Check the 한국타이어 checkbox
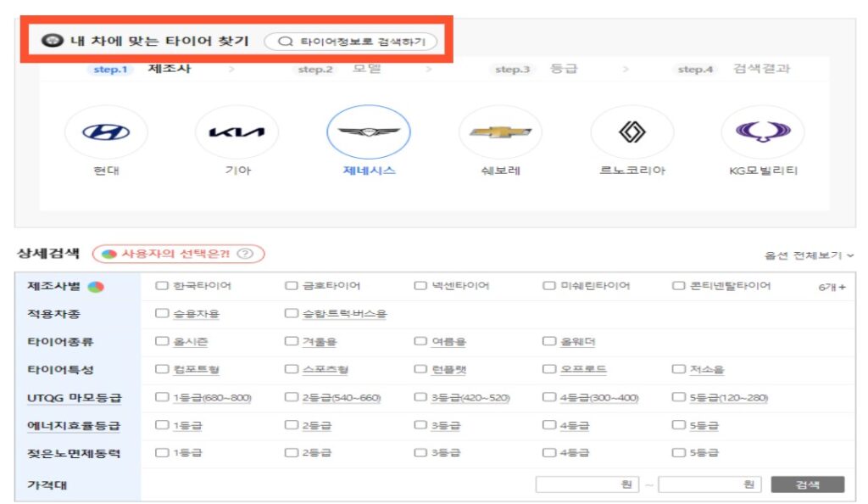Screen dimensions: 868x504 pyautogui.click(x=162, y=286)
